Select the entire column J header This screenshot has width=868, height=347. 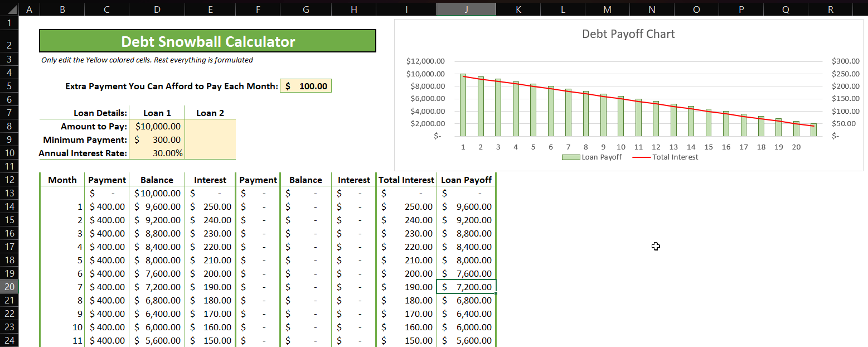[x=466, y=9]
